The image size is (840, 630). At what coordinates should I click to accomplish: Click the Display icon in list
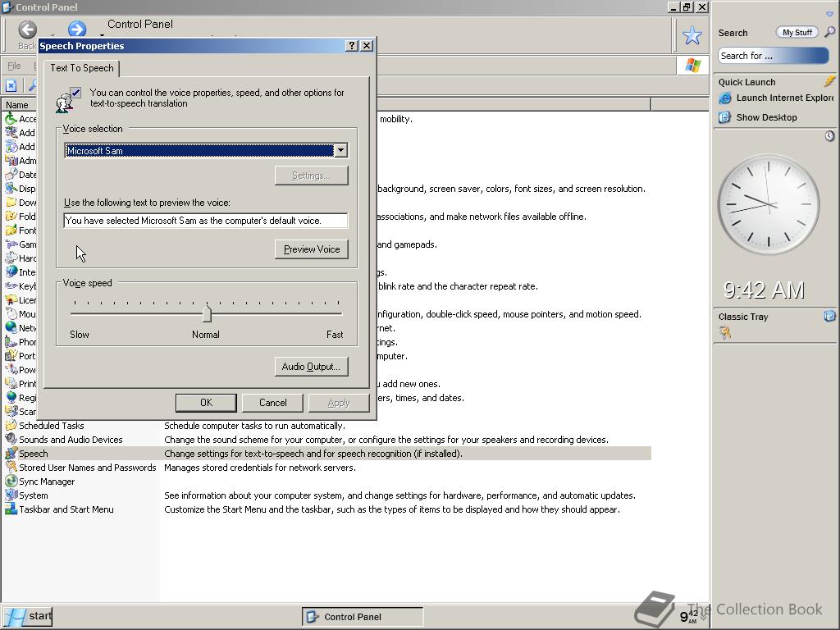click(11, 188)
